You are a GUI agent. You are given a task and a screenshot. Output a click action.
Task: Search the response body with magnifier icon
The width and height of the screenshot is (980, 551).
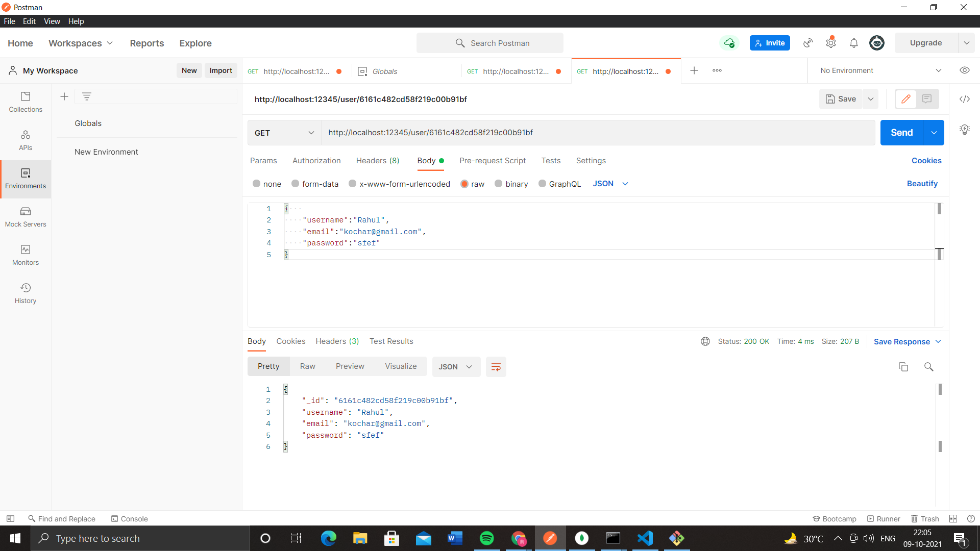tap(929, 367)
